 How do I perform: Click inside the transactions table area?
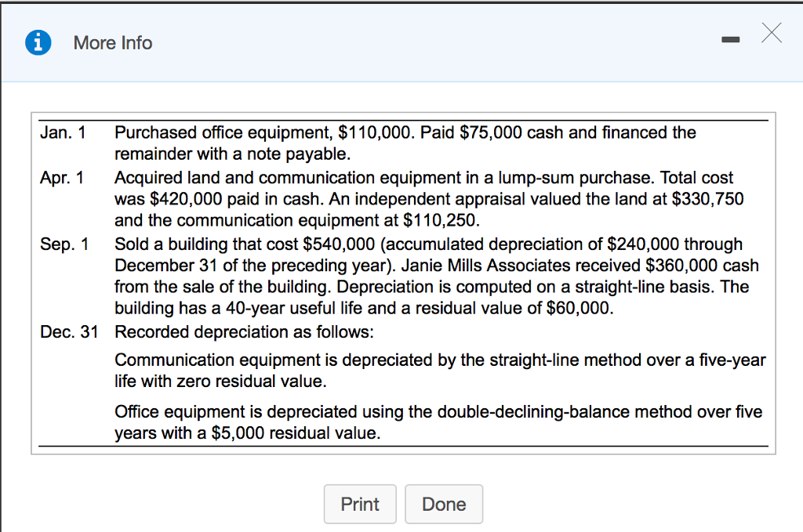[401, 282]
